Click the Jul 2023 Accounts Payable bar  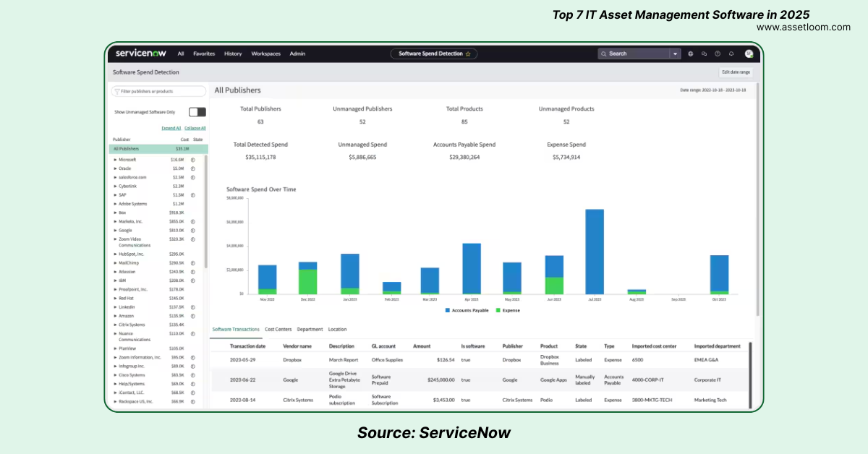click(x=595, y=251)
